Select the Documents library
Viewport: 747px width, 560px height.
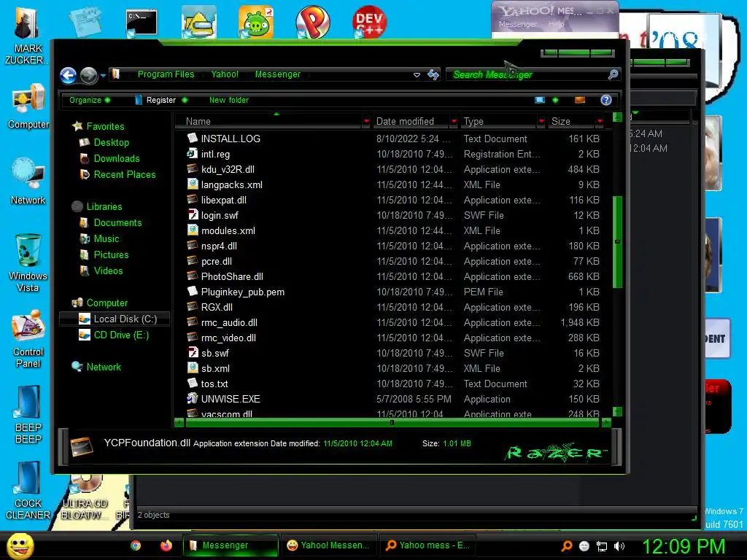pos(117,223)
